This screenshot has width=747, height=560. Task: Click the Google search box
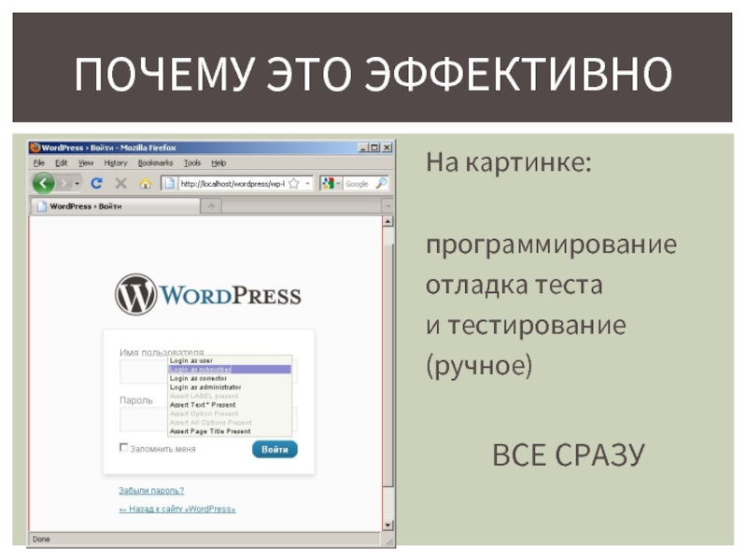pyautogui.click(x=359, y=183)
